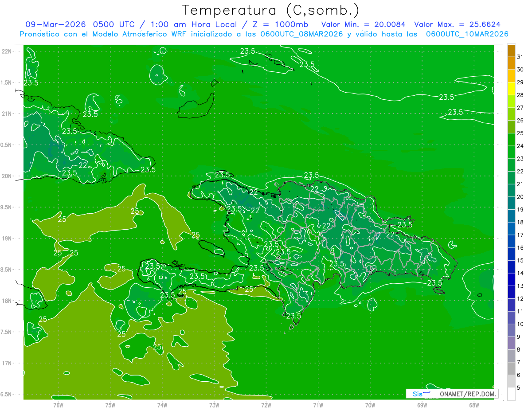Click the '20N' latitude axis label

(8, 176)
